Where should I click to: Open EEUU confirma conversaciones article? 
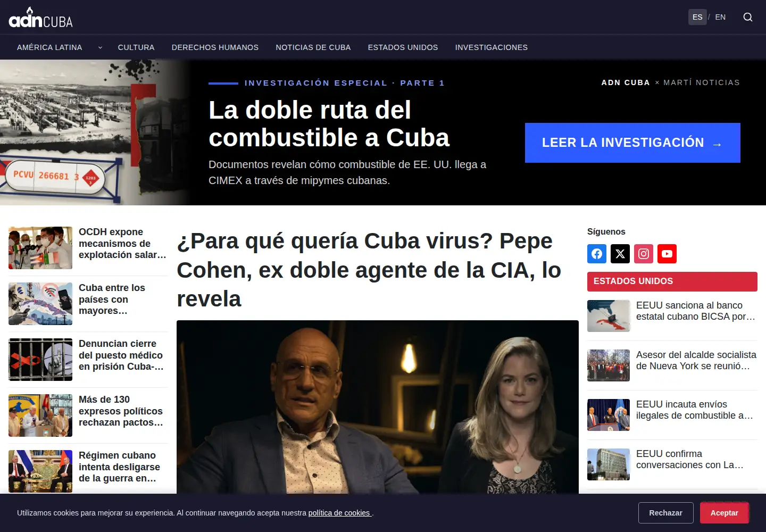690,459
